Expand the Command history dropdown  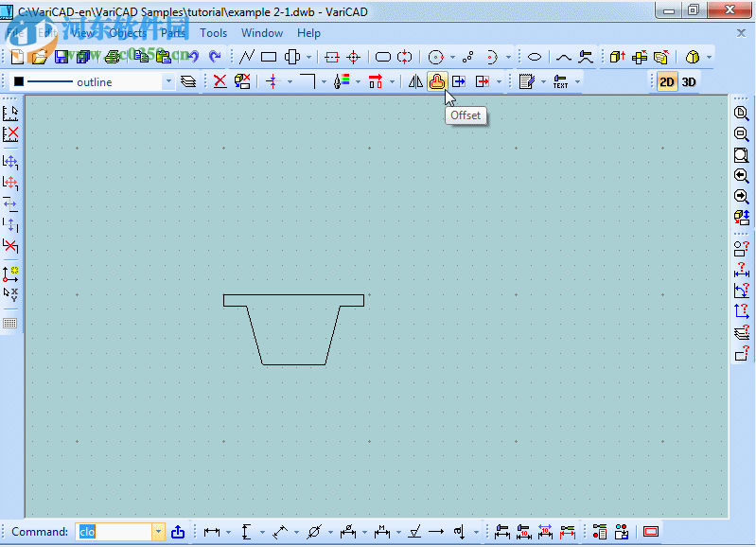tap(158, 532)
